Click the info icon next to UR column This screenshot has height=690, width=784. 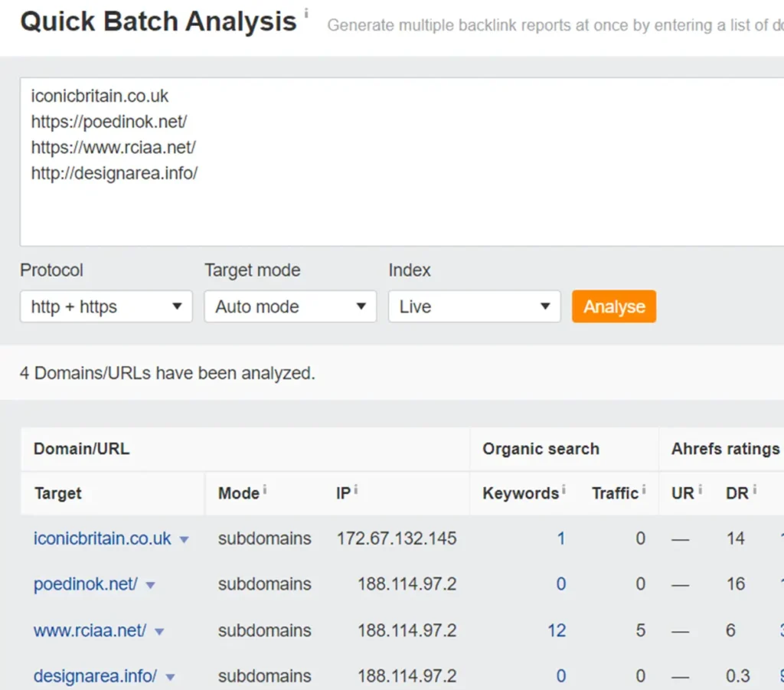pyautogui.click(x=700, y=489)
